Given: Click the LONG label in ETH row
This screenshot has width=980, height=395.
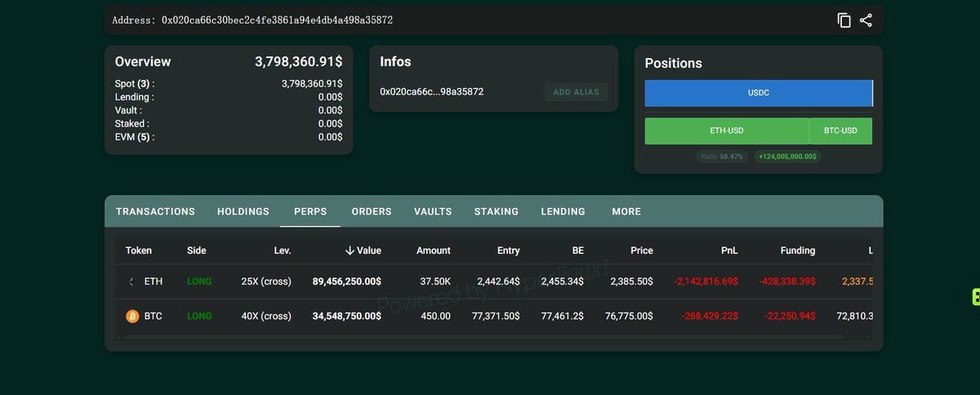Looking at the screenshot, I should (199, 282).
